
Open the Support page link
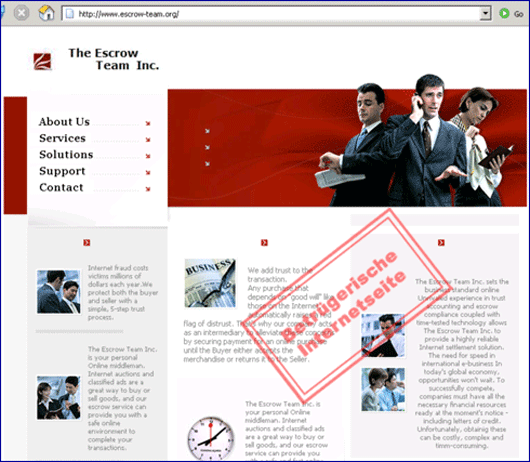pos(62,171)
